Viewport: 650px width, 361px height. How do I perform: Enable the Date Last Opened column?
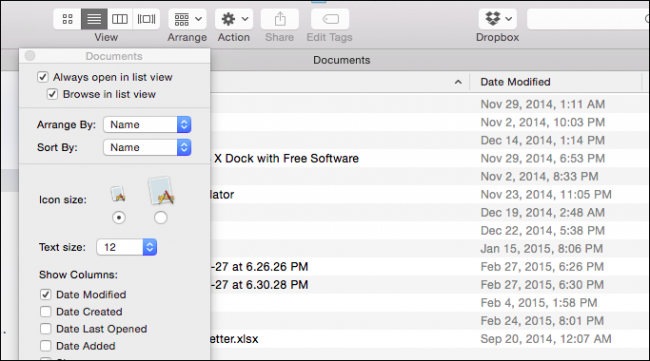point(46,329)
